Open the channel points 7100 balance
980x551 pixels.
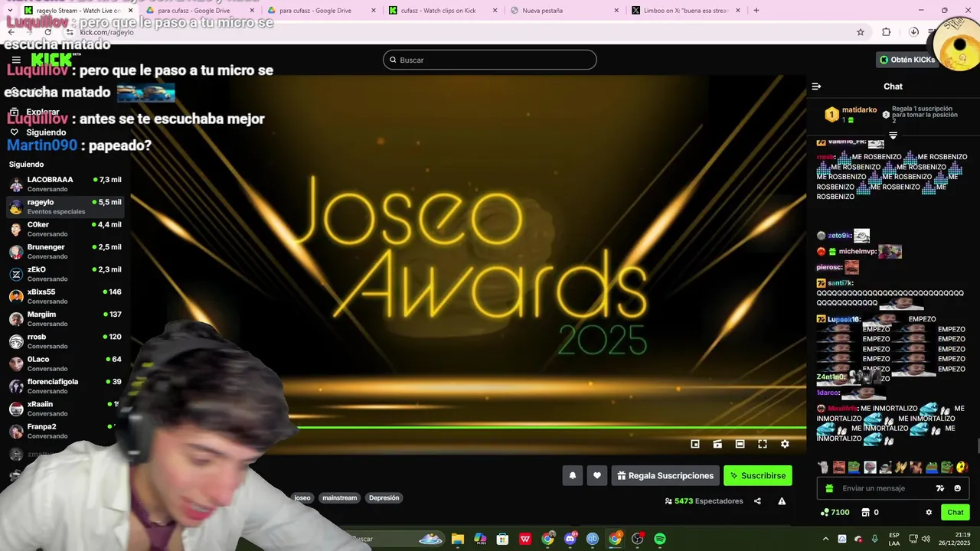(x=835, y=513)
